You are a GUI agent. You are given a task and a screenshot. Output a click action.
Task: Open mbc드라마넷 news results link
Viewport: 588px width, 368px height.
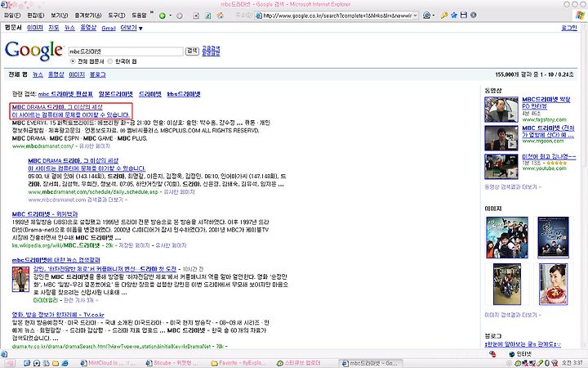56,260
